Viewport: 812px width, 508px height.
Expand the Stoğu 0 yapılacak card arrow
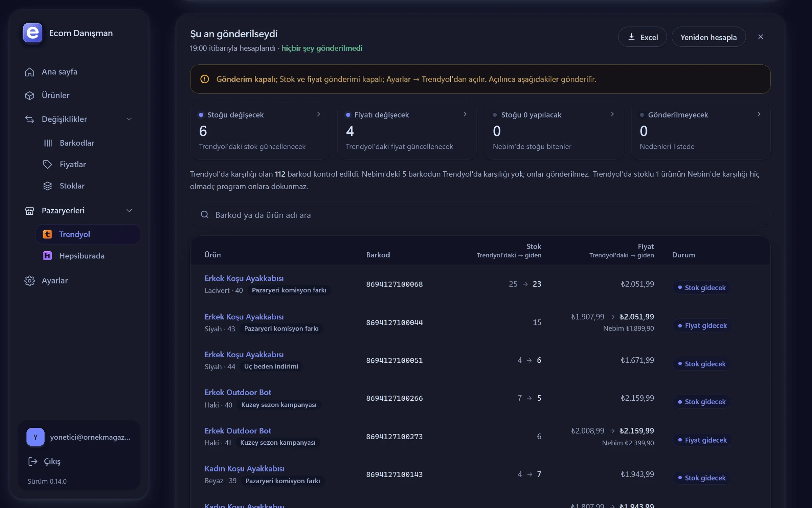(x=612, y=114)
